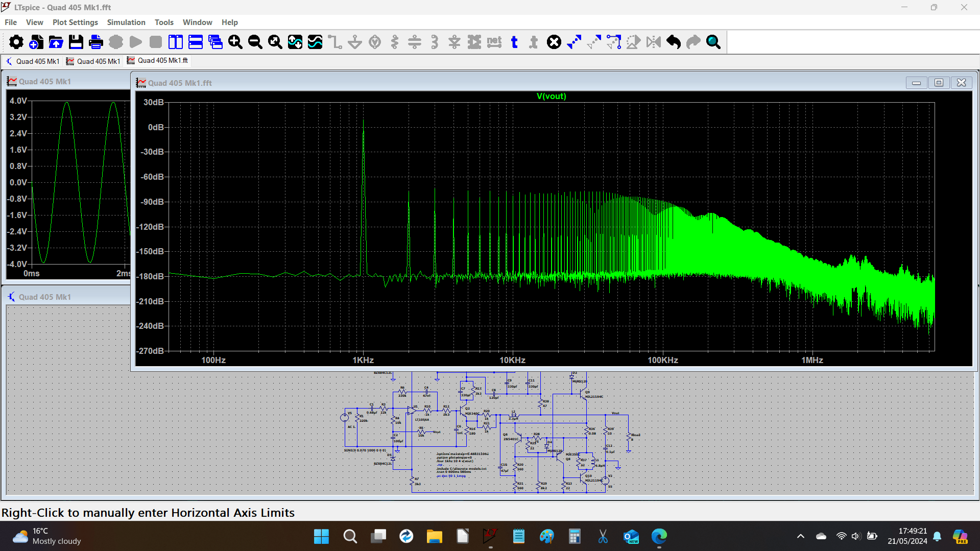Select the Diode tool
The width and height of the screenshot is (980, 551).
tap(455, 42)
